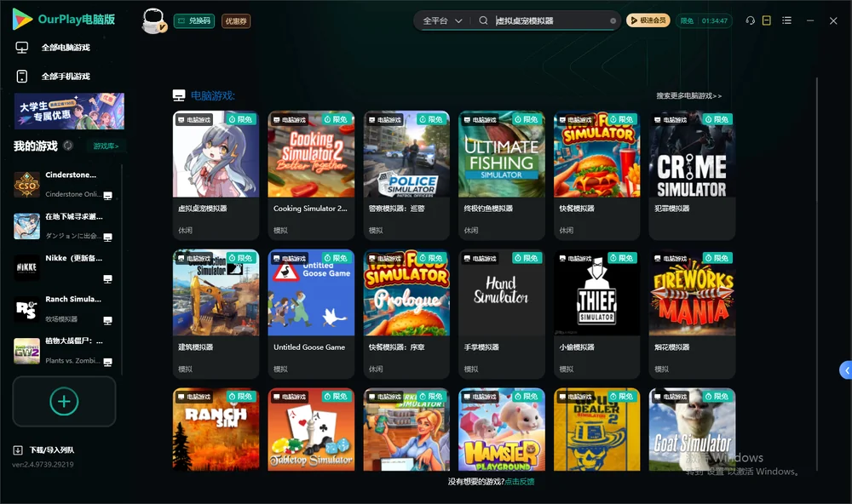Click the 大学生专属优惠 banner
Screen dimensions: 852x504
click(69, 112)
